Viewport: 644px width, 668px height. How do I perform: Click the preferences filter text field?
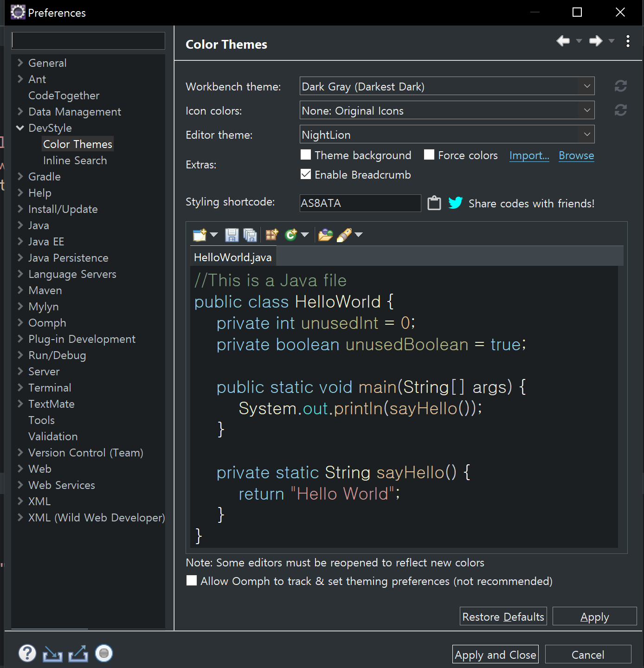[x=88, y=41]
